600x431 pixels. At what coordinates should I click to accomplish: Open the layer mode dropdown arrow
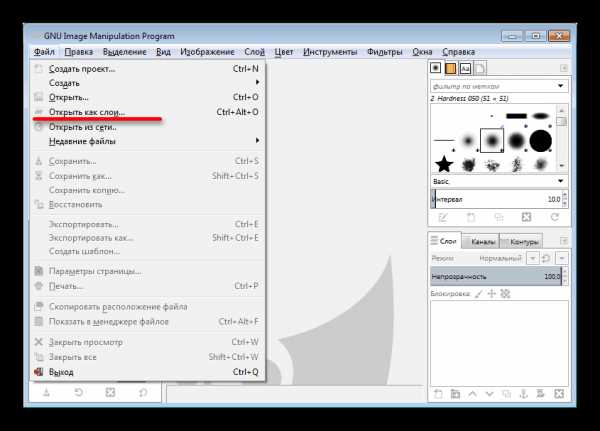(x=532, y=258)
